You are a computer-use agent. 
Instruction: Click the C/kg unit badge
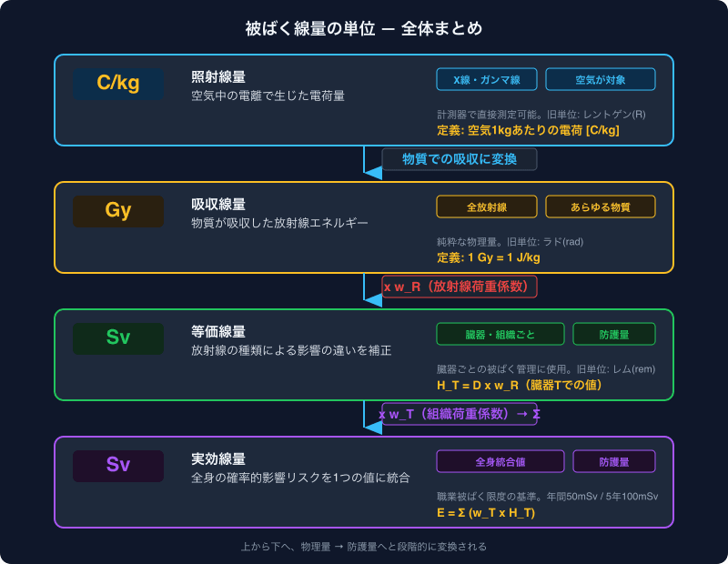118,84
